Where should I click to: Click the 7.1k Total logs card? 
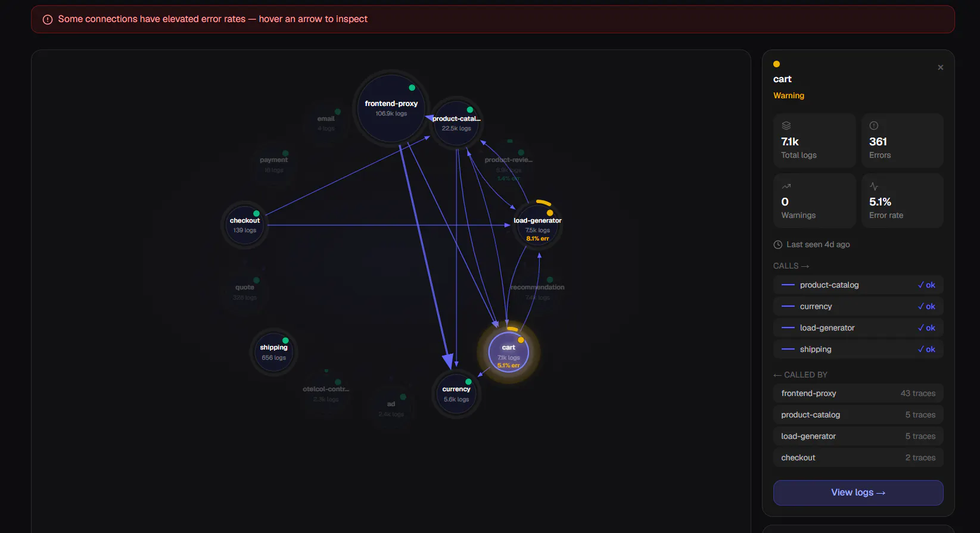[814, 141]
